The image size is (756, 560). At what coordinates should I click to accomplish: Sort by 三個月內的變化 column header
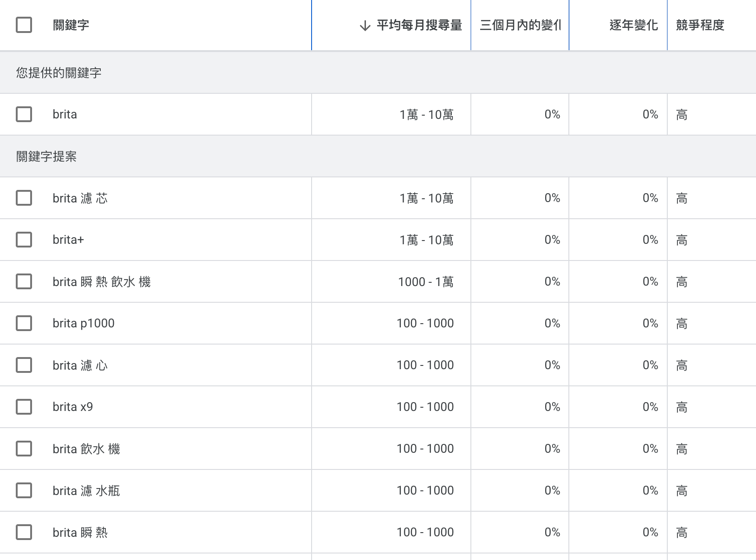[x=520, y=25]
